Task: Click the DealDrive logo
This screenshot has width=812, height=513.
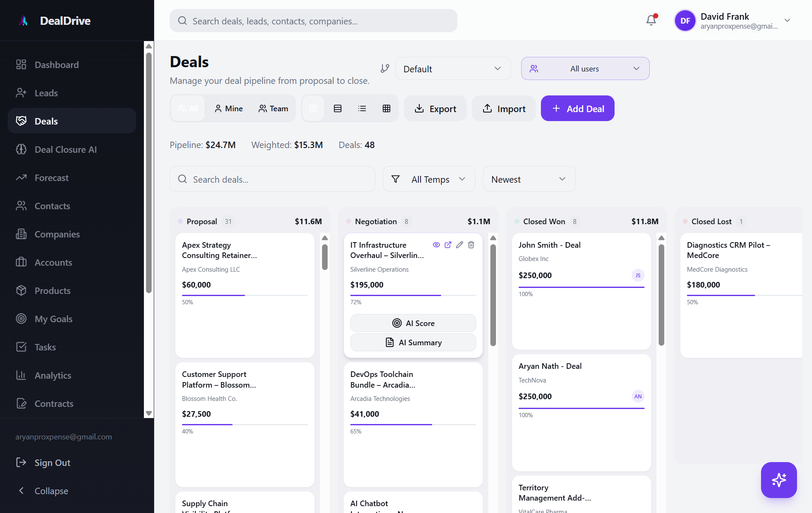Action: (x=24, y=21)
